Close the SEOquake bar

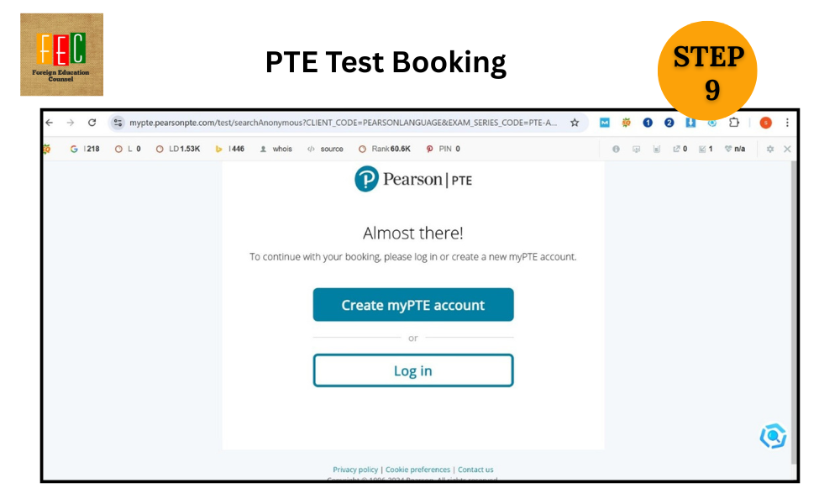click(x=787, y=149)
